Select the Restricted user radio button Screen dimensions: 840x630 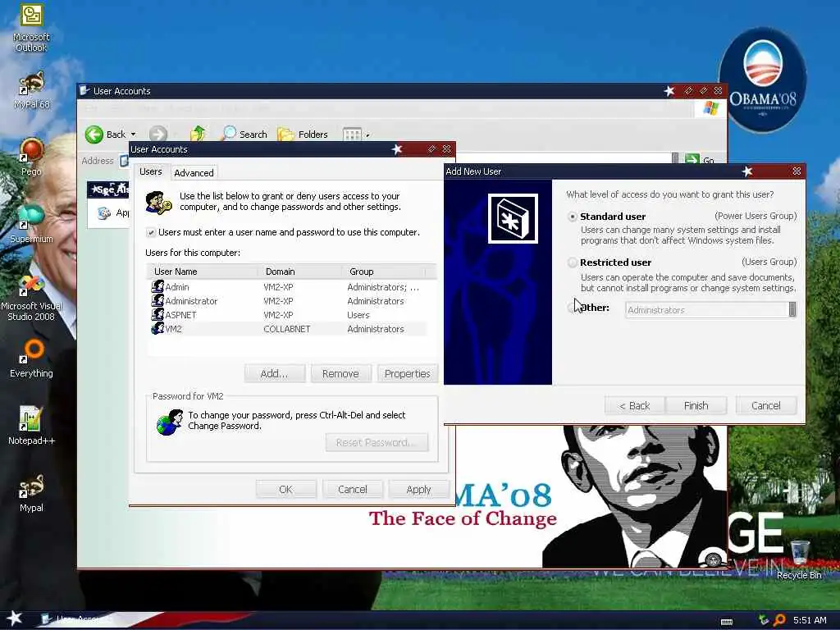click(572, 262)
